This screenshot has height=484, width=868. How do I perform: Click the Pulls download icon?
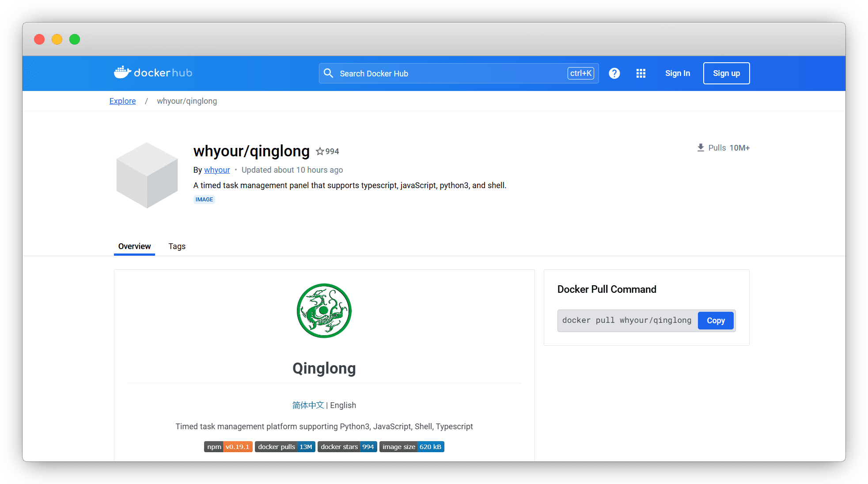[701, 148]
